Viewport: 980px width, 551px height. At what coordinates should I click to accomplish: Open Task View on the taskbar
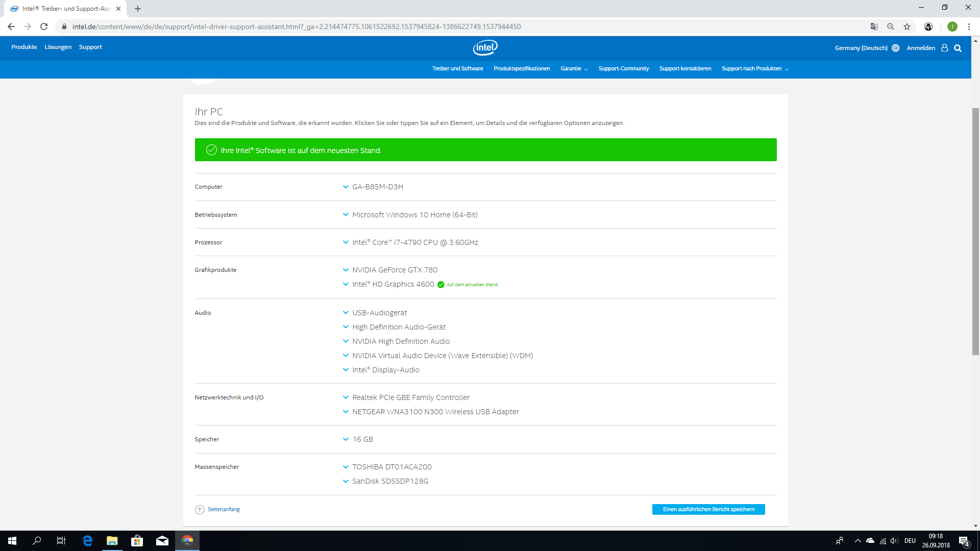[x=61, y=541]
